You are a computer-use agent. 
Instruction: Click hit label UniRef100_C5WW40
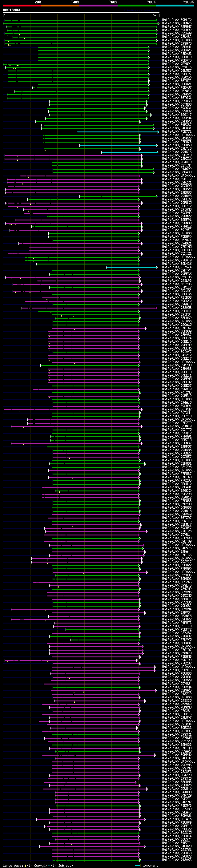click(x=177, y=789)
